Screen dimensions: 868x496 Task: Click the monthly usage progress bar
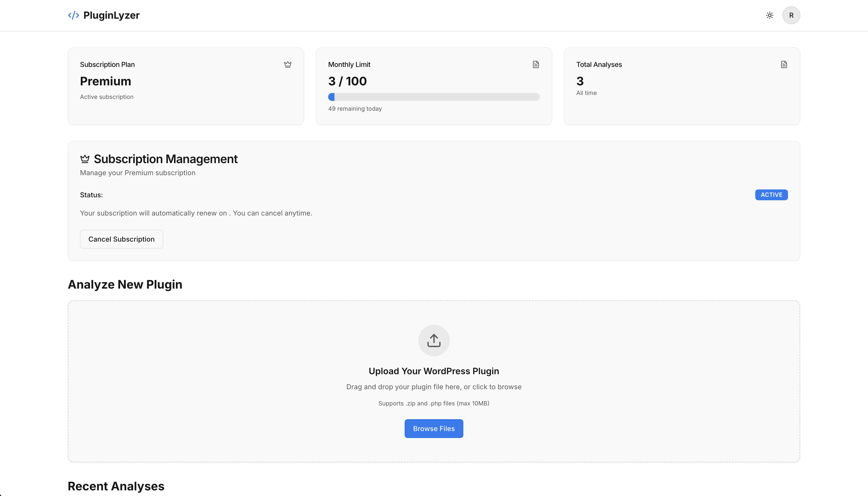(434, 97)
